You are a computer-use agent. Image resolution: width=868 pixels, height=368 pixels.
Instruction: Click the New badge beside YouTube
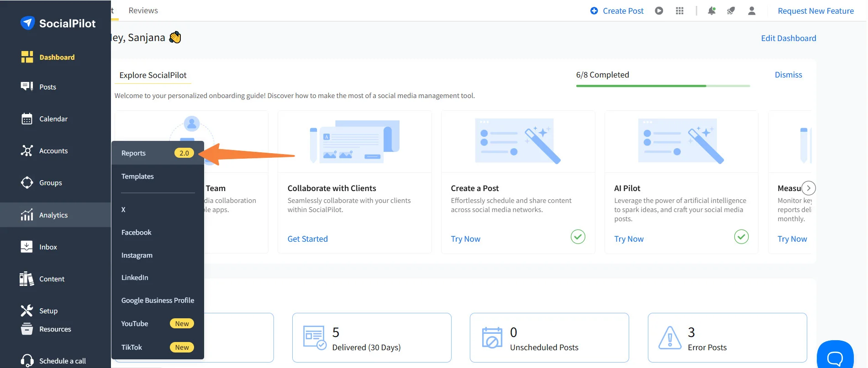182,323
